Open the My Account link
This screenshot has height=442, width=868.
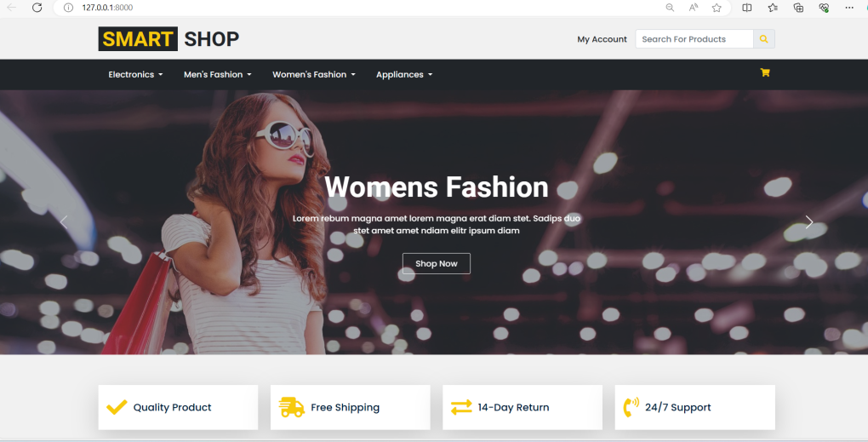(602, 39)
